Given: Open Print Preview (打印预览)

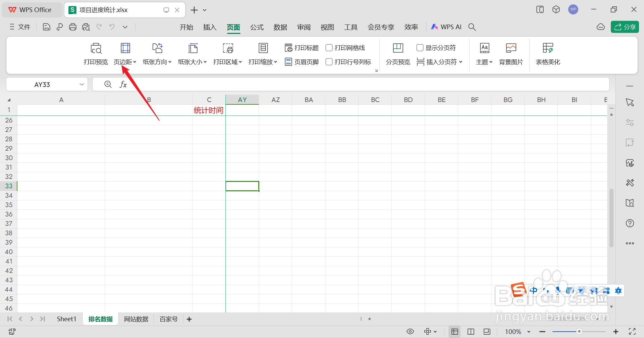Looking at the screenshot, I should [96, 54].
